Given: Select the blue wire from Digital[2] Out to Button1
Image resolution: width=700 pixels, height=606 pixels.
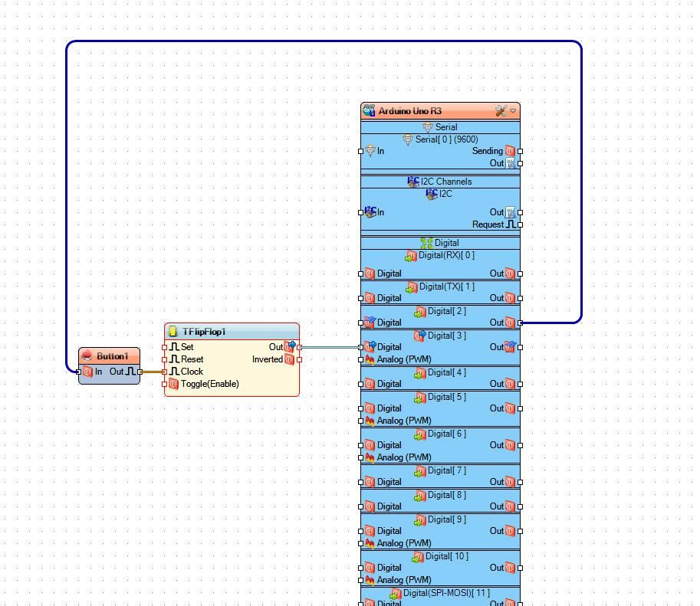Looking at the screenshot, I should tap(324, 41).
